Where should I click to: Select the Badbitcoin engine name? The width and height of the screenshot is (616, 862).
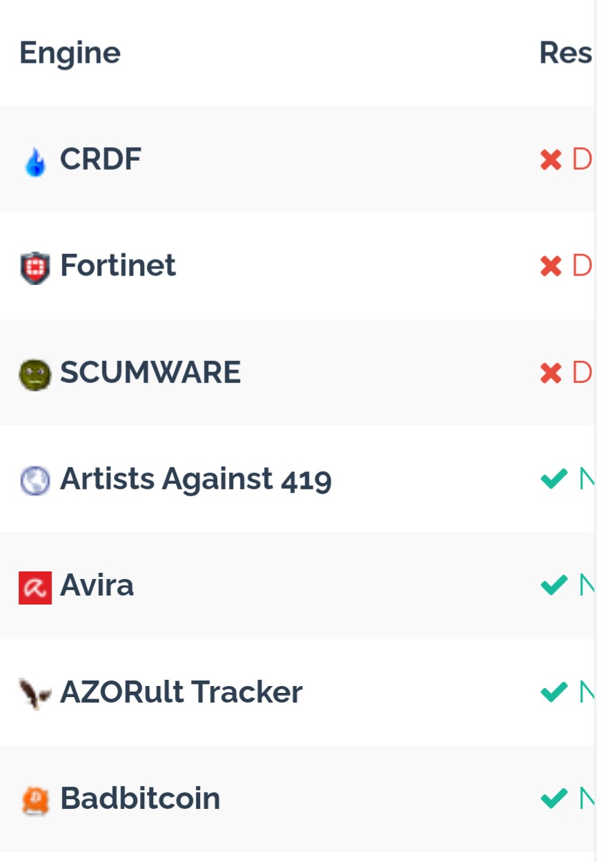[140, 799]
